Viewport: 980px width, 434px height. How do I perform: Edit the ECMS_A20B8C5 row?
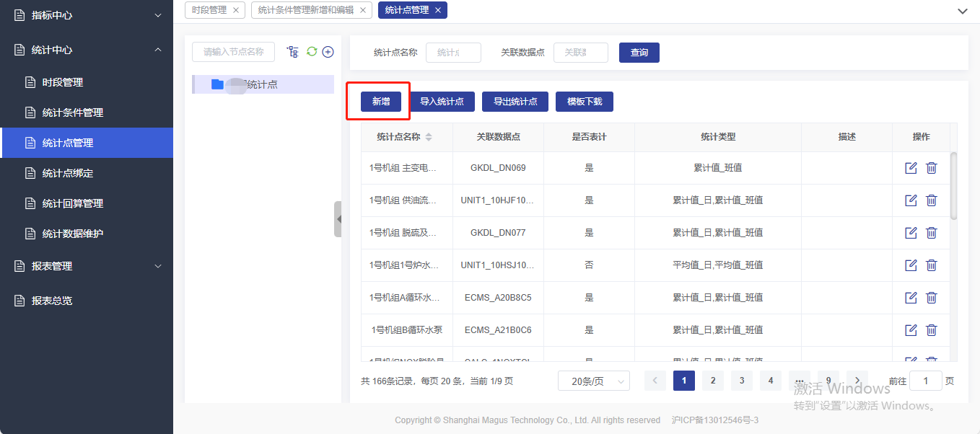[911, 298]
